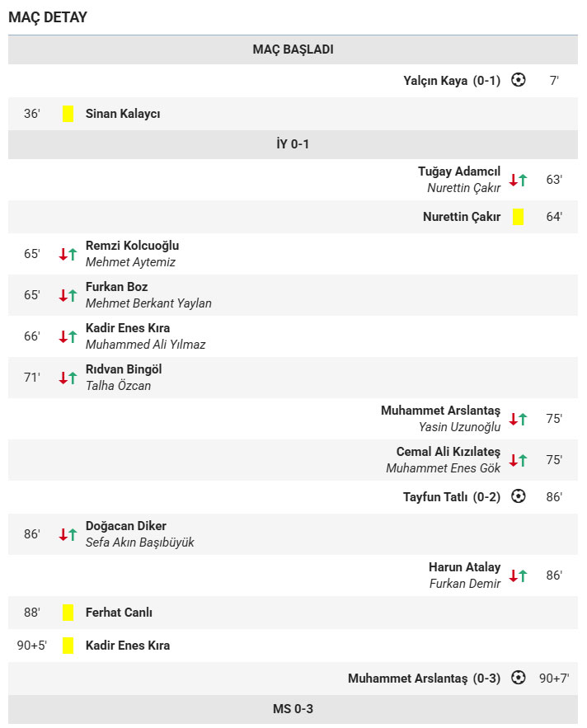The height and width of the screenshot is (728, 587).
Task: Open player Muhammet Arslantaş at 75' substitution
Action: coord(440,411)
